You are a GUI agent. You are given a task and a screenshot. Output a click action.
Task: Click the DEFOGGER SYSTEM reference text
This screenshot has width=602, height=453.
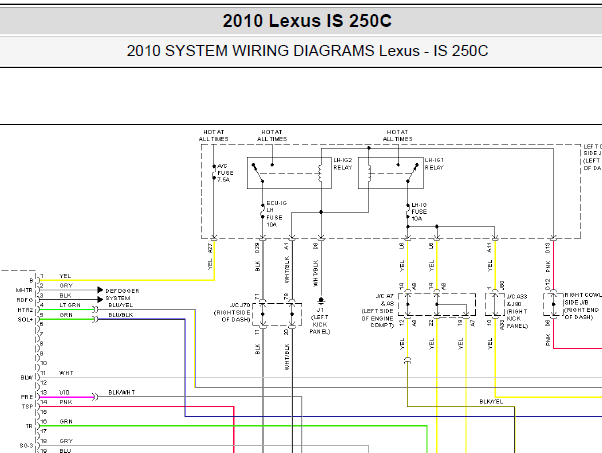[122, 294]
